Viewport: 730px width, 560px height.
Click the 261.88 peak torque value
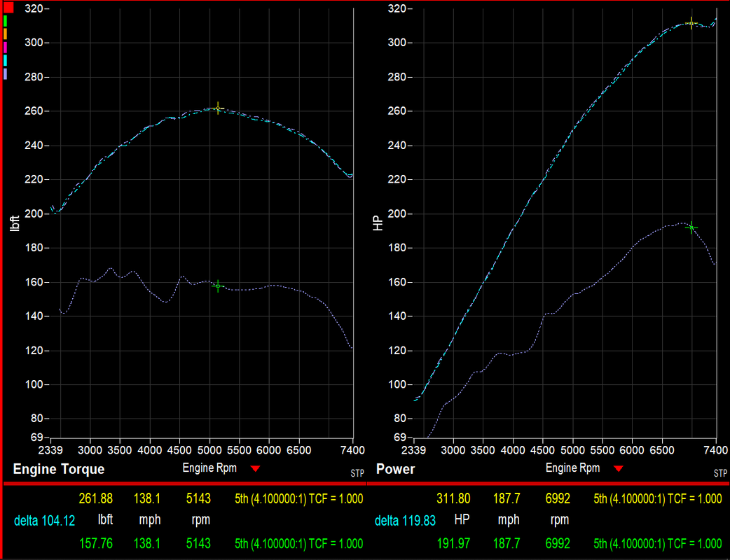pos(96,498)
